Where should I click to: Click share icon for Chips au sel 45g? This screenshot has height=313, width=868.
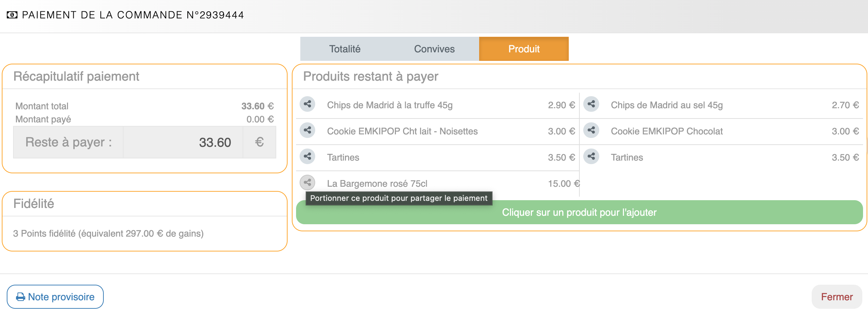(591, 104)
